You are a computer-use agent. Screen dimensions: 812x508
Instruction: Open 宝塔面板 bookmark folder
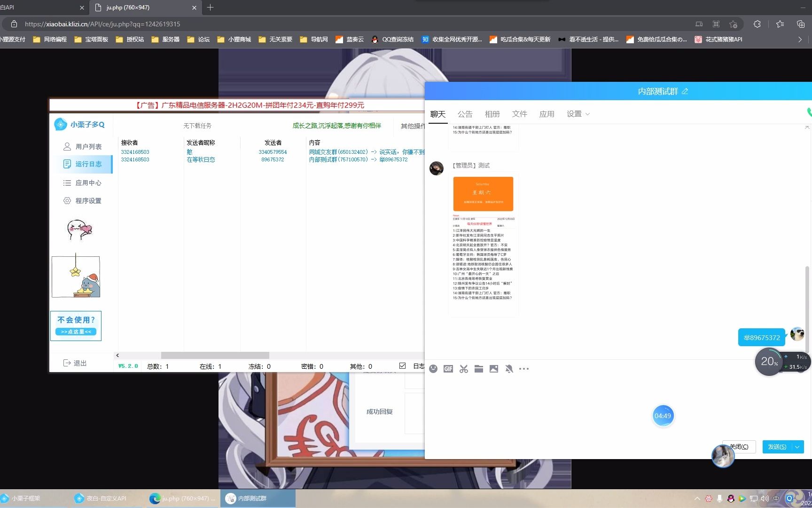(91, 40)
